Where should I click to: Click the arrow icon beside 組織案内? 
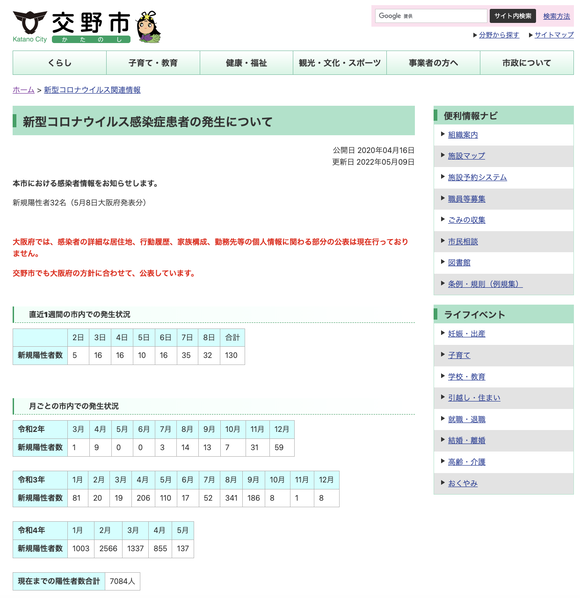443,134
